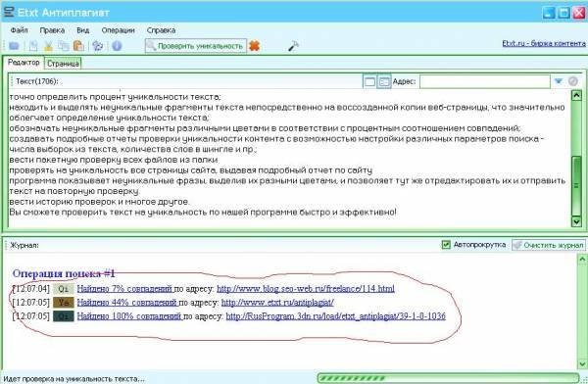
Task: Click the grey stop icon by address
Action: (x=572, y=81)
